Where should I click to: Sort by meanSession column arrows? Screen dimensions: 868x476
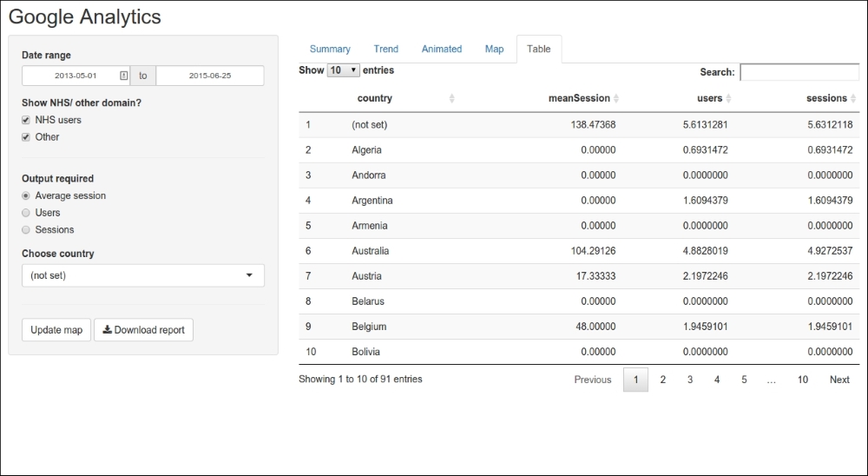616,99
